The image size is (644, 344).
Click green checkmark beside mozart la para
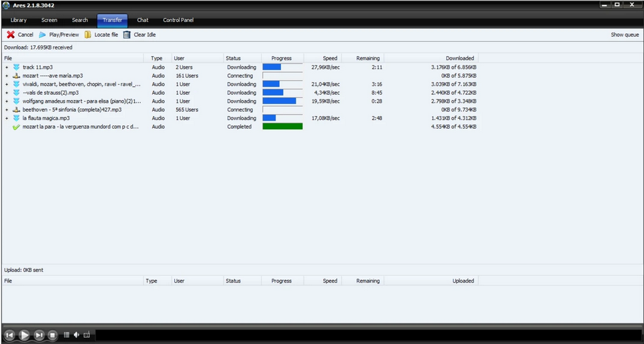[17, 127]
